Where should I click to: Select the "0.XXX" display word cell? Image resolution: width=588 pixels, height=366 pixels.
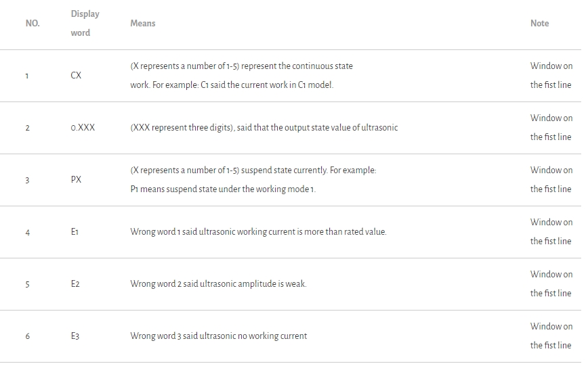click(x=83, y=128)
